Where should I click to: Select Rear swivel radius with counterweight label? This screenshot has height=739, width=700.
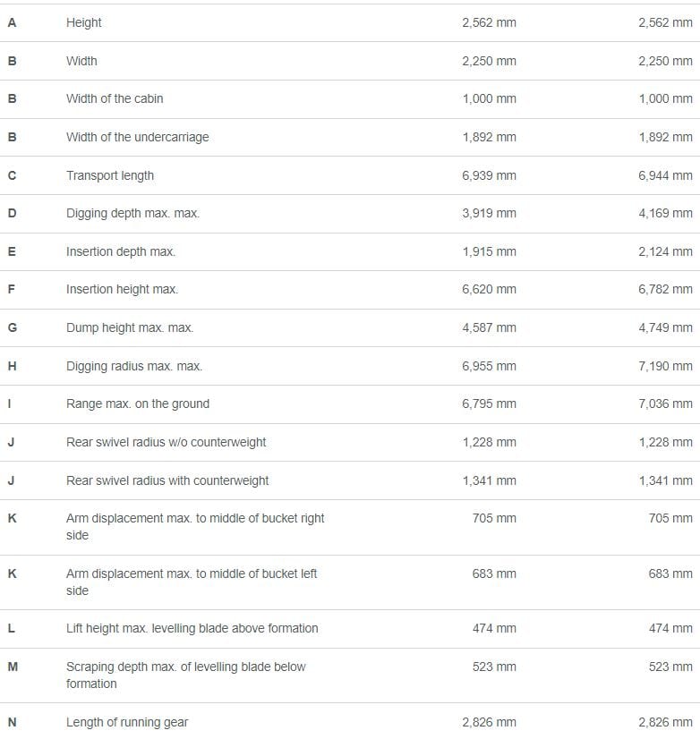(167, 480)
